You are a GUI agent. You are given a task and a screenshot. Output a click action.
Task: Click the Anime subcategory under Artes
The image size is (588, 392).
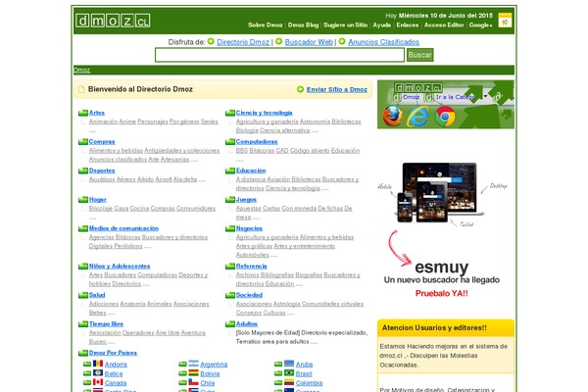coord(127,122)
